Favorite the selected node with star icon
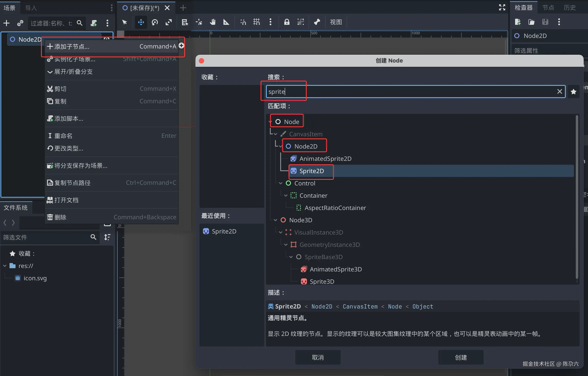The height and width of the screenshot is (376, 588). [x=573, y=92]
